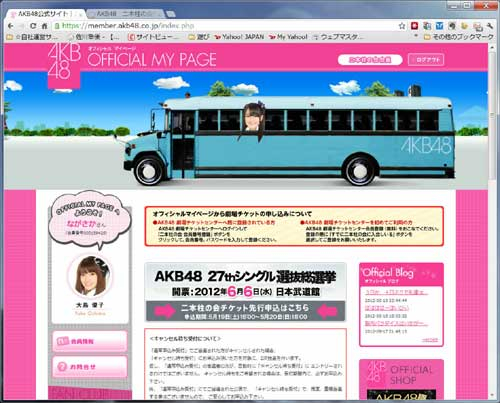Open the その他のブックマーク folder
The height and width of the screenshot is (403, 500).
tap(459, 37)
